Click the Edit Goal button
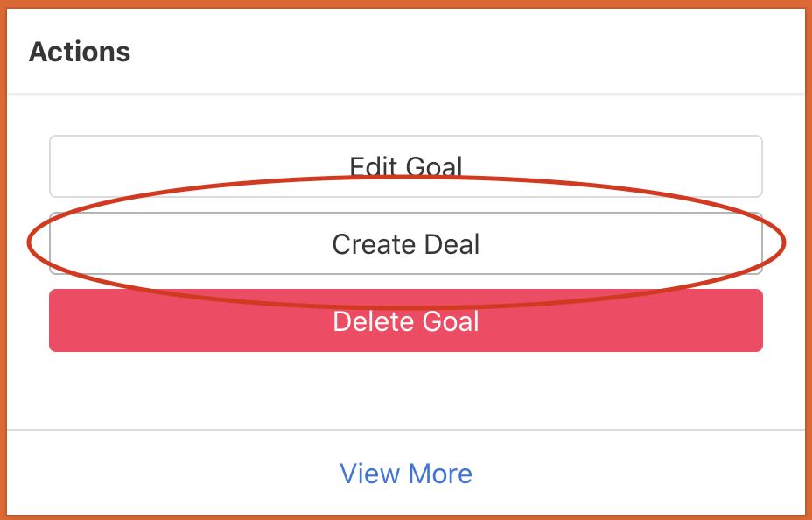The width and height of the screenshot is (812, 520). (x=406, y=165)
